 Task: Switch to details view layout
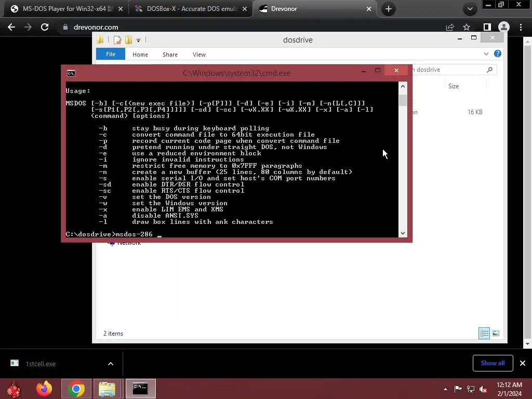(x=484, y=333)
